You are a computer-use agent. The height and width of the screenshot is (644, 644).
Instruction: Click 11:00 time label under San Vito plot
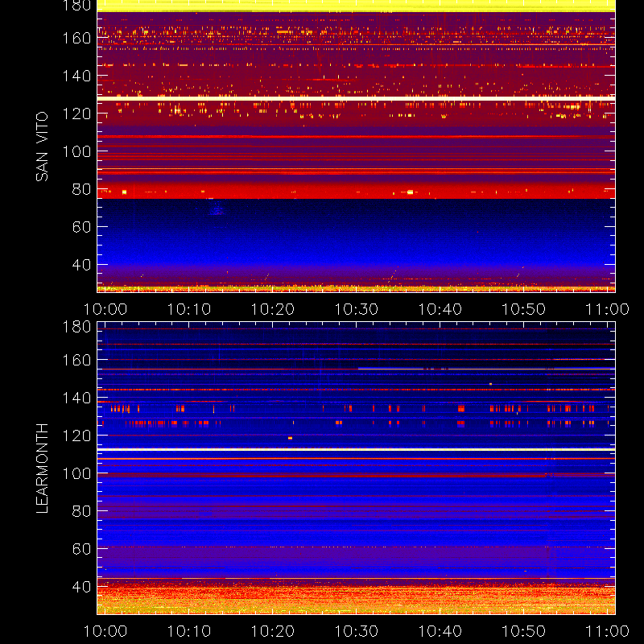pyautogui.click(x=607, y=309)
